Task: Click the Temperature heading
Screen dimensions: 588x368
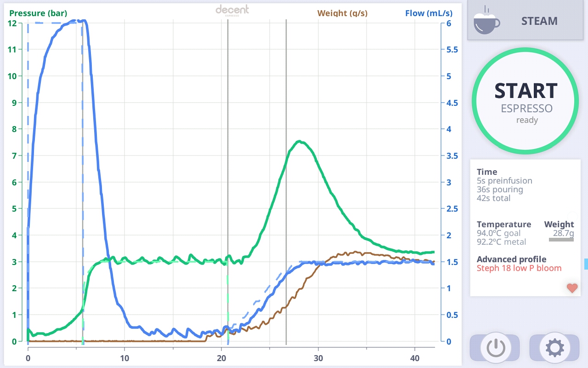Action: tap(504, 224)
